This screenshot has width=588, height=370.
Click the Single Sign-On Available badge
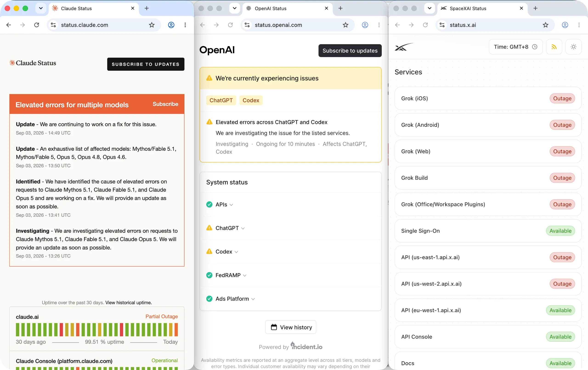(560, 231)
